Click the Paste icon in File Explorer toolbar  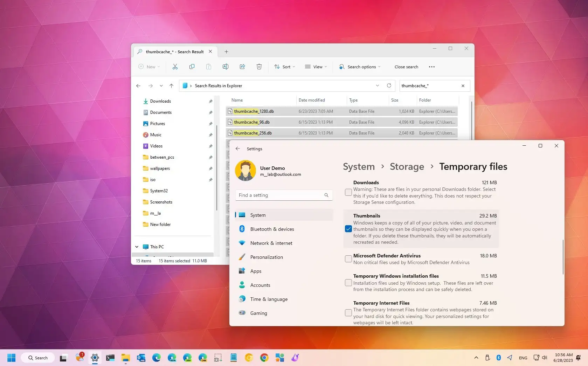209,67
